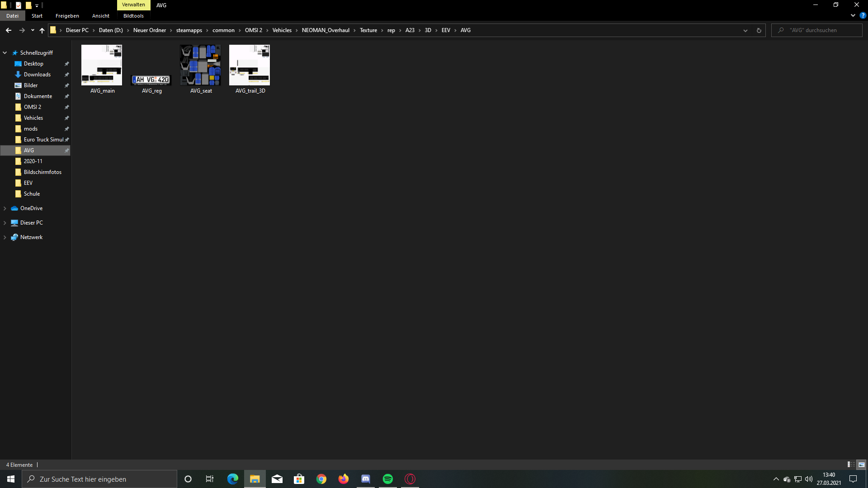
Task: Open the Help question mark icon
Action: [x=863, y=15]
